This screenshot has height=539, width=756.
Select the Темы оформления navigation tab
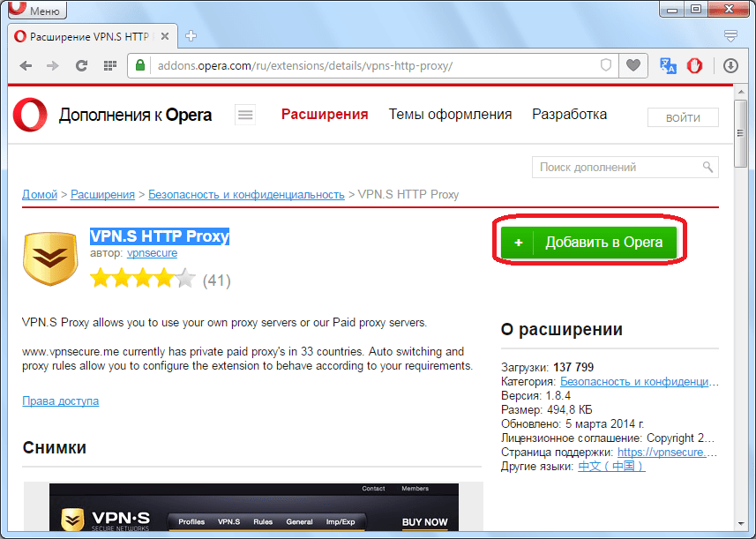(x=450, y=115)
